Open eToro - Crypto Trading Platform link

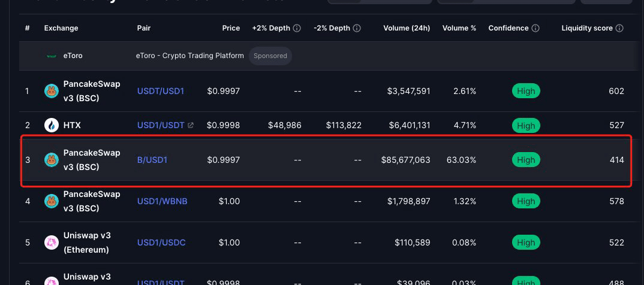coord(189,56)
